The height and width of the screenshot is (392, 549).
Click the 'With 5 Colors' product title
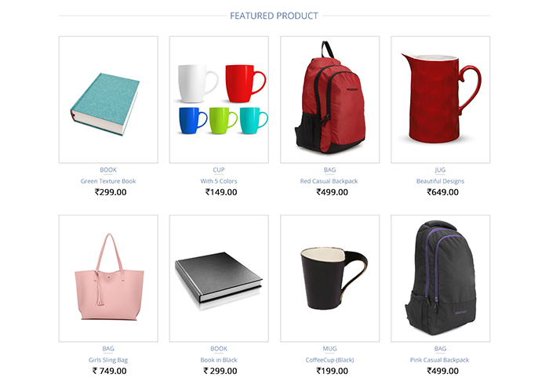tap(219, 181)
